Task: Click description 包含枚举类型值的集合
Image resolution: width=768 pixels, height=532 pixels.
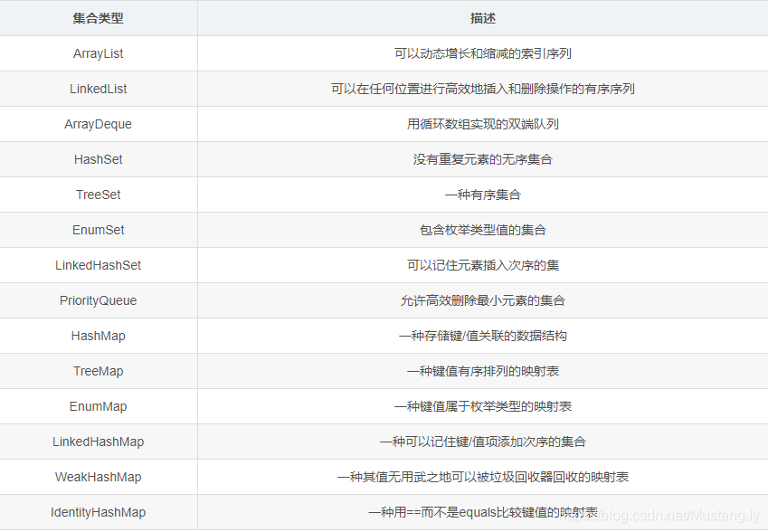Action: click(482, 230)
